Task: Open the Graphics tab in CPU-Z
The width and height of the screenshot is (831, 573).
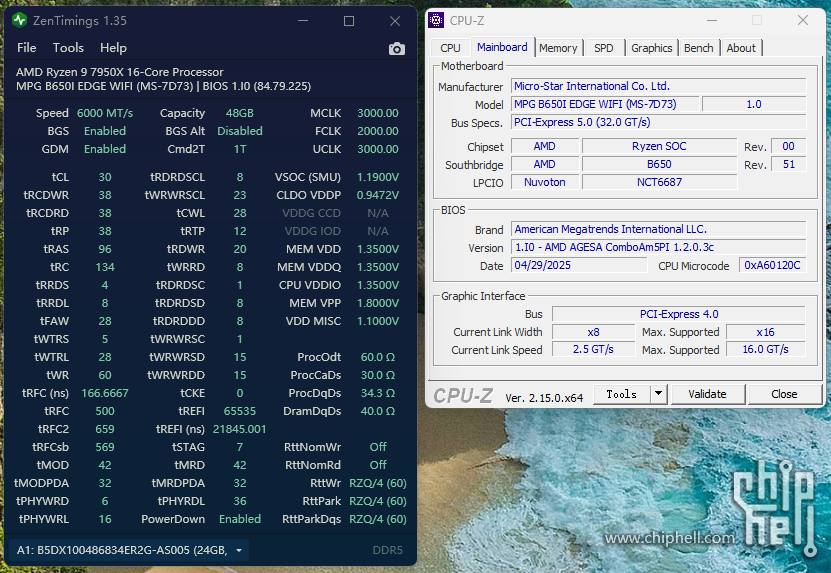Action: pyautogui.click(x=651, y=48)
